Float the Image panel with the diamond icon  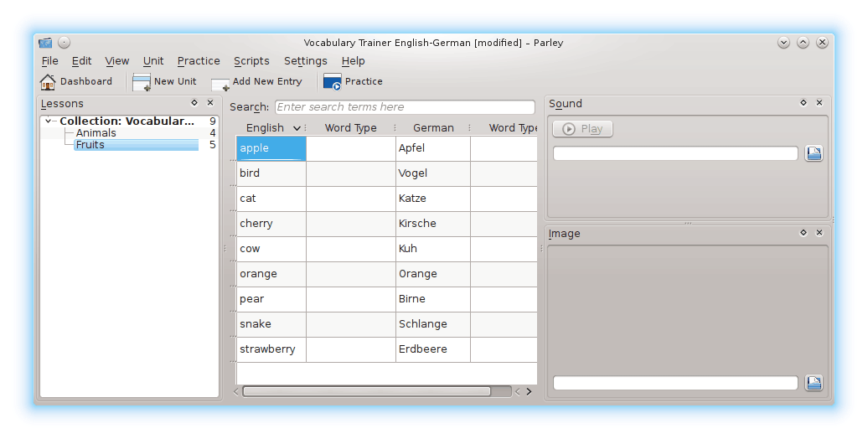pyautogui.click(x=803, y=233)
